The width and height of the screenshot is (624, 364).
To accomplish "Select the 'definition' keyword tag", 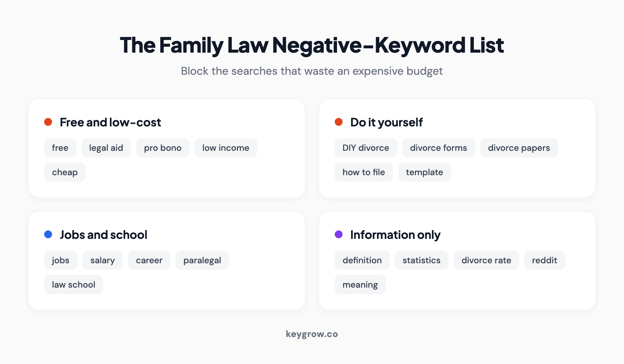I will coord(362,260).
